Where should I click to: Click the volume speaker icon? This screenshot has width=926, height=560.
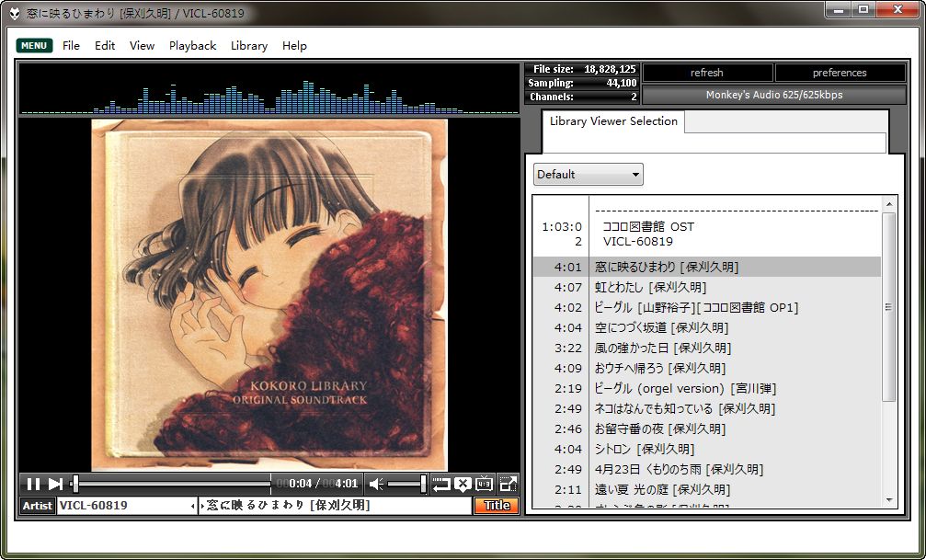[x=375, y=485]
